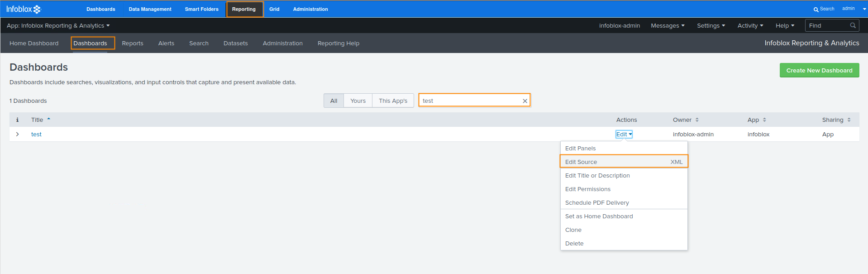Click the infoblox-admin owner cell
Screen dimensions: 868x274
tap(693, 135)
